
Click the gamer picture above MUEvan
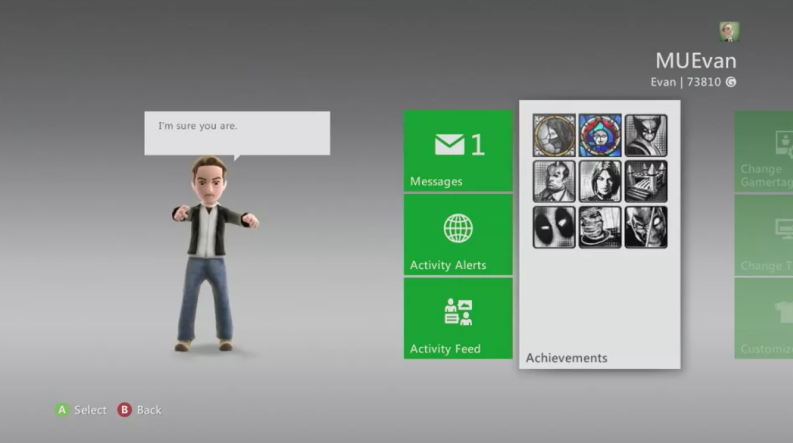point(729,32)
